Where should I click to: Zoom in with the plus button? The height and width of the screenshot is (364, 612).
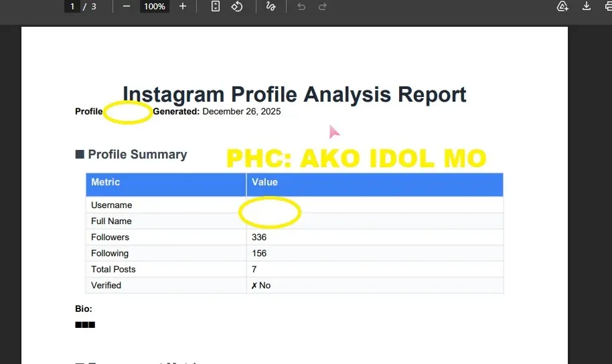tap(183, 6)
